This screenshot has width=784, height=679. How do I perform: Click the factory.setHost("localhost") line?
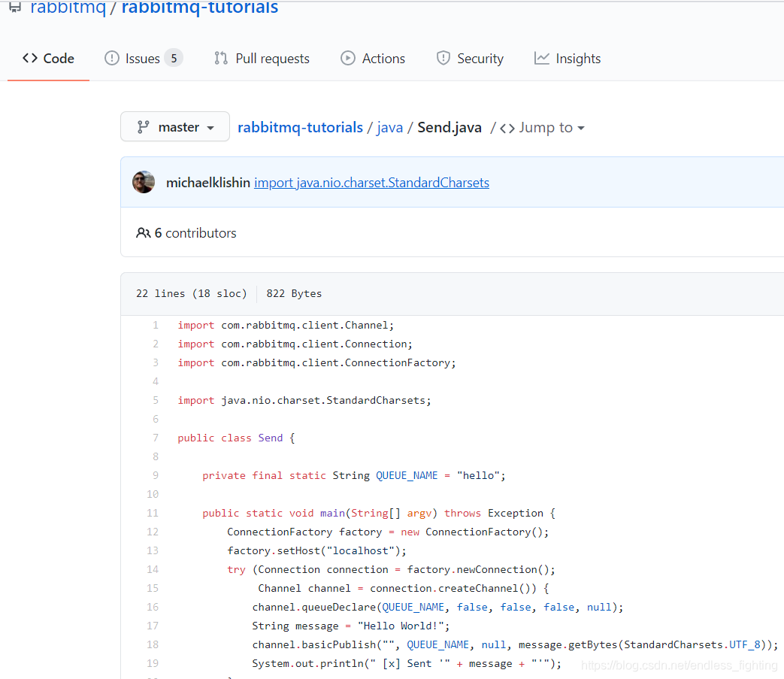pos(316,550)
